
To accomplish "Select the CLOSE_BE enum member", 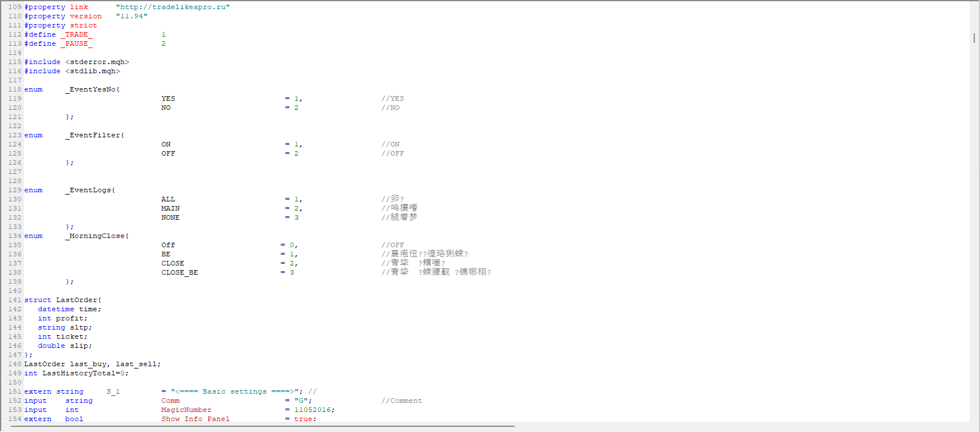I will (180, 272).
